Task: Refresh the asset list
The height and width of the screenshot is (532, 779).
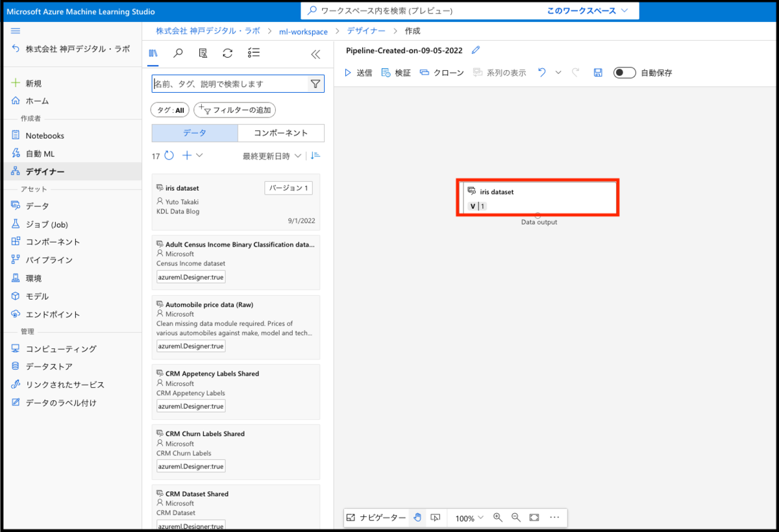Action: 169,156
